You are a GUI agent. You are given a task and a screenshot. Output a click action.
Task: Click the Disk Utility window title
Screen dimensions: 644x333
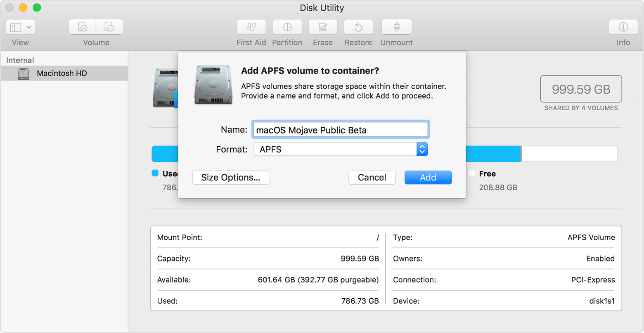(x=322, y=8)
